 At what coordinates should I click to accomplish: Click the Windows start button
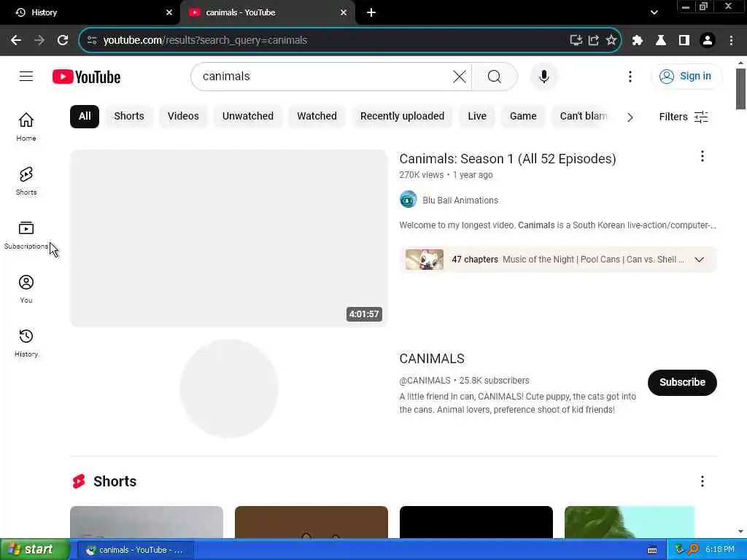(x=34, y=550)
